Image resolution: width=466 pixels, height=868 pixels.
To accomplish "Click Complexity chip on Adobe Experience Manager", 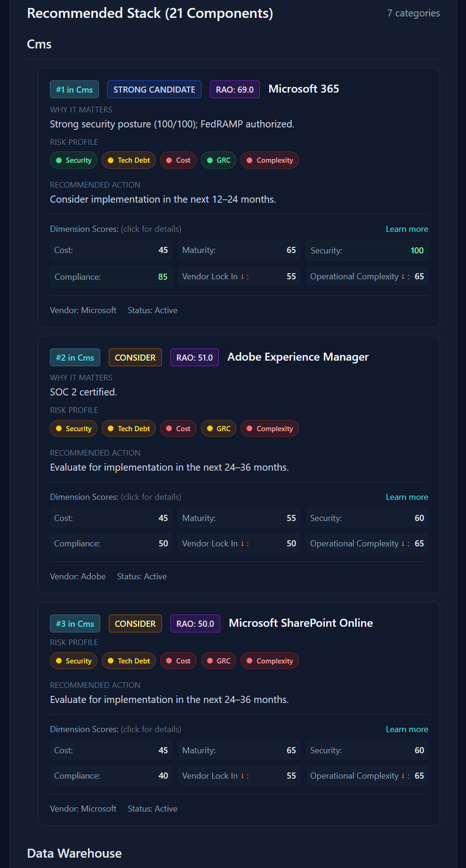I will pyautogui.click(x=269, y=429).
